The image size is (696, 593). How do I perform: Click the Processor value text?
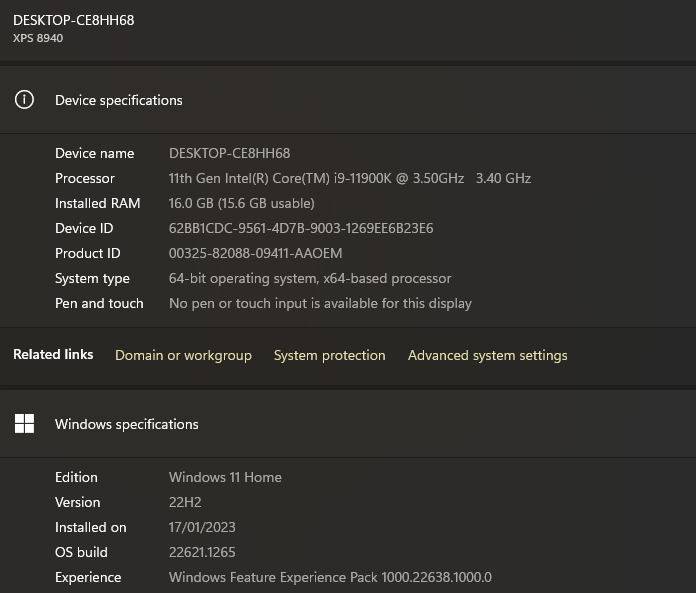tap(350, 178)
